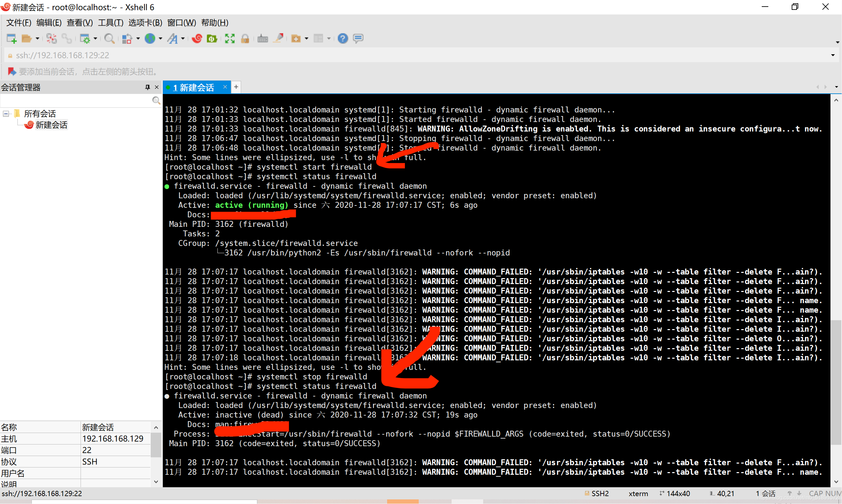This screenshot has height=504, width=842.
Task: Collapse the 所有会话 tree node
Action: [6, 113]
